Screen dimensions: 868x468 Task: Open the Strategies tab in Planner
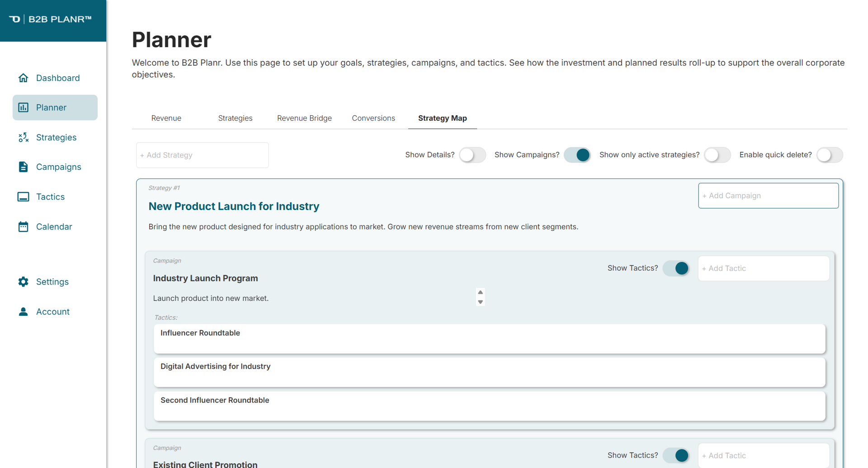pyautogui.click(x=235, y=118)
